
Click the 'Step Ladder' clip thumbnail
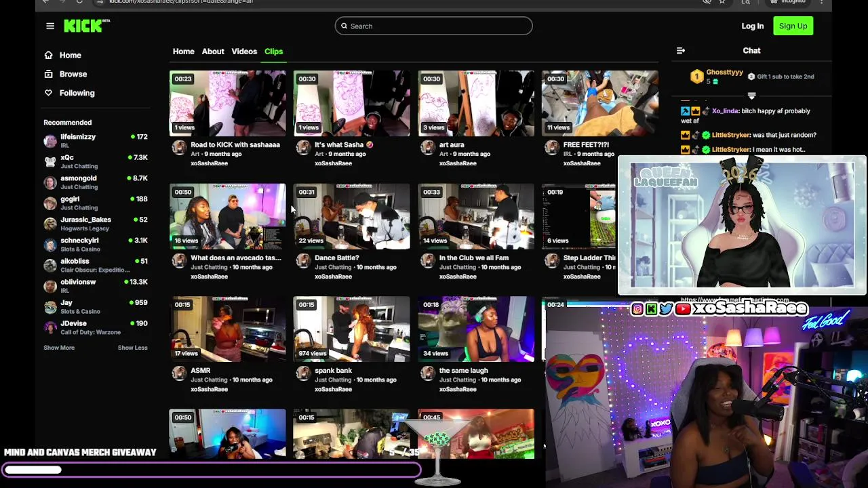coord(579,217)
